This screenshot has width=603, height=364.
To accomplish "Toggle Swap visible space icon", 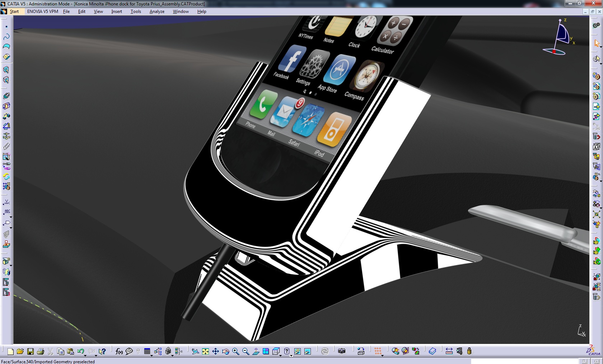I will pos(307,351).
